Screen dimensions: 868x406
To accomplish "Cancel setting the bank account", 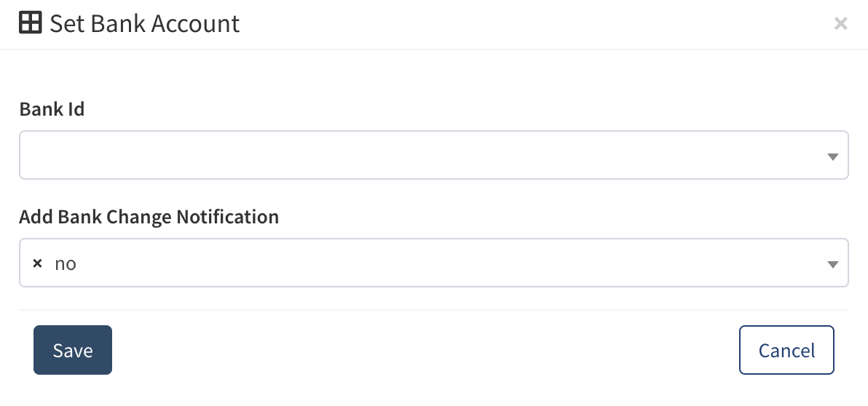I will coord(786,350).
